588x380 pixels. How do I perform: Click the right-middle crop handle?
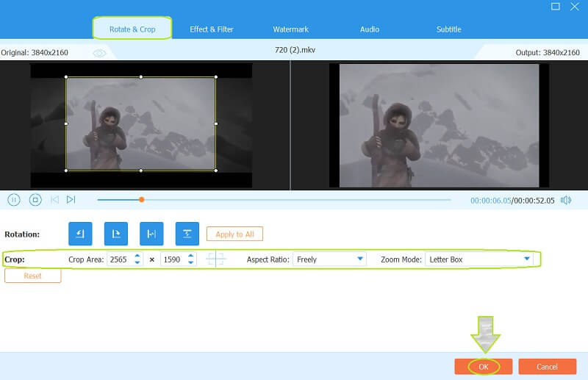click(x=216, y=123)
